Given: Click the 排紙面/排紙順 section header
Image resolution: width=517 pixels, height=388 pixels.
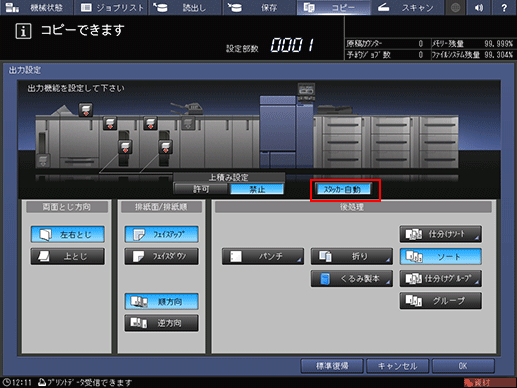Looking at the screenshot, I should [161, 207].
